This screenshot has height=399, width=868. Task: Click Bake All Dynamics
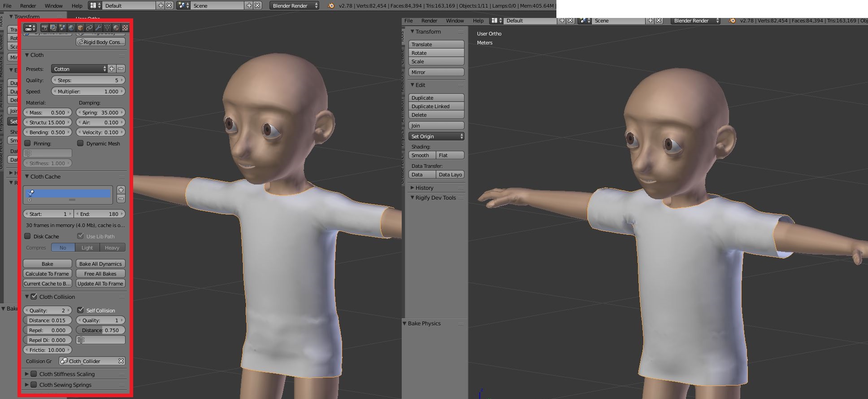pyautogui.click(x=100, y=263)
